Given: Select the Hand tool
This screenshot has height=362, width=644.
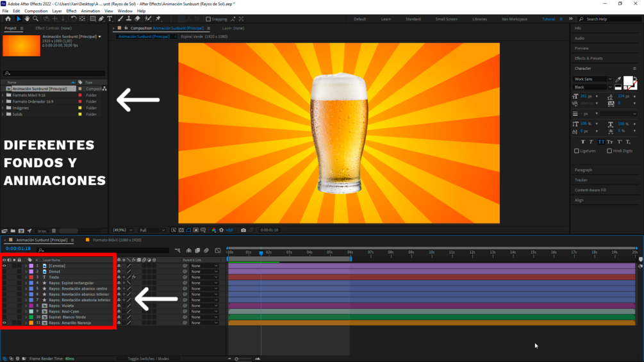Looking at the screenshot, I should [27, 19].
